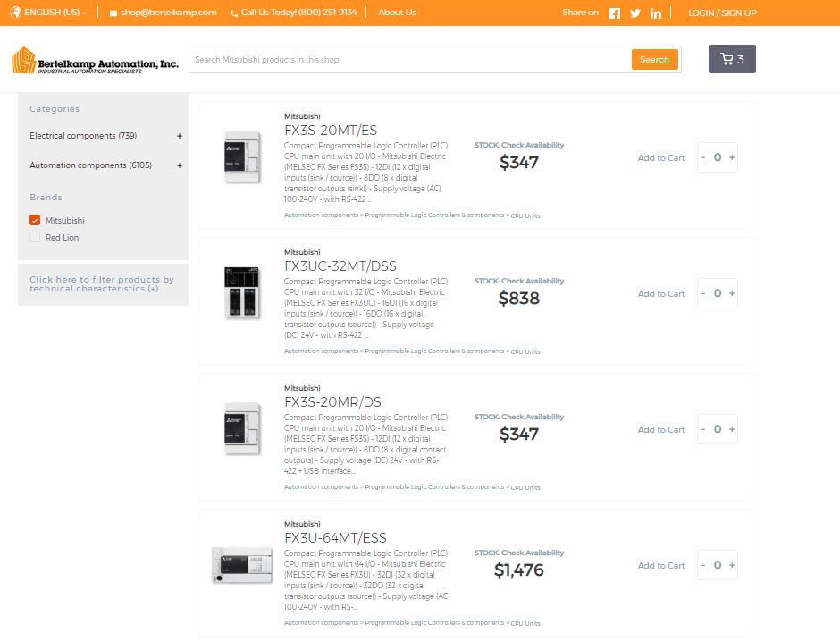Viewport: 840px width, 642px height.
Task: Increase quantity for FX3U-64MT/ESS
Action: point(732,565)
